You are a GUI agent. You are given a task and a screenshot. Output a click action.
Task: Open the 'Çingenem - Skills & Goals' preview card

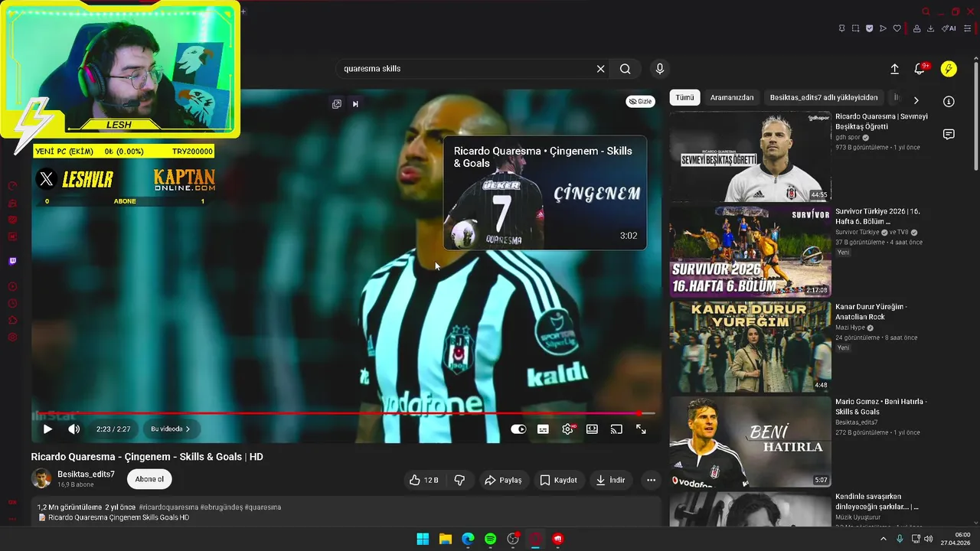545,193
